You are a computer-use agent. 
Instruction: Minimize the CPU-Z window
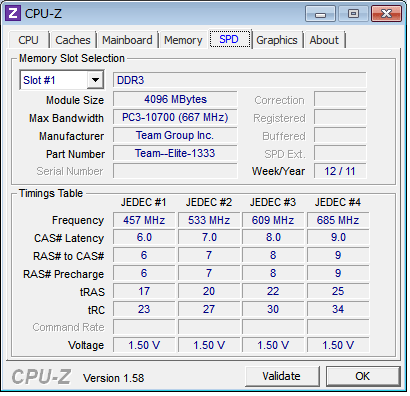320,14
